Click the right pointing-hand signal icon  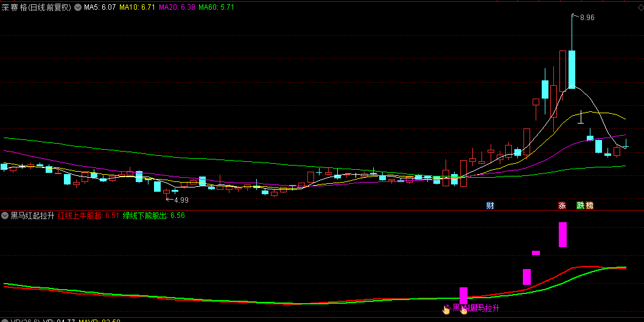coord(464,310)
